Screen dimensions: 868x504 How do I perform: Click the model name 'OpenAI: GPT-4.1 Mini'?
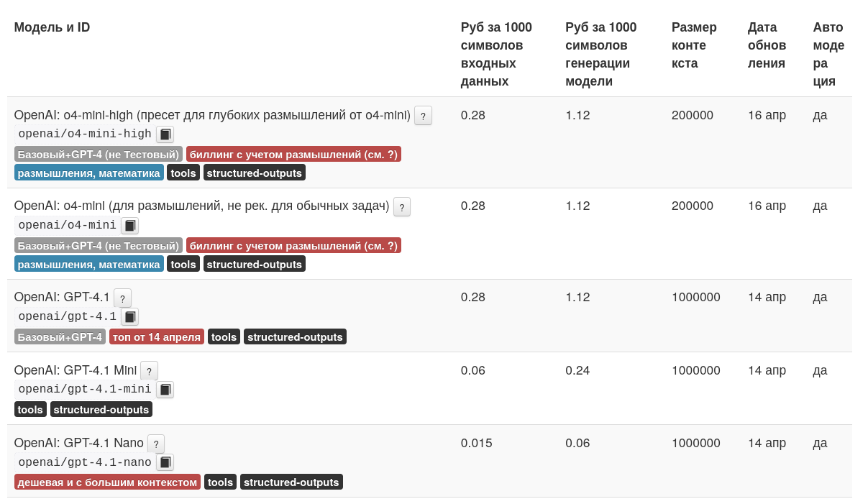pos(76,370)
